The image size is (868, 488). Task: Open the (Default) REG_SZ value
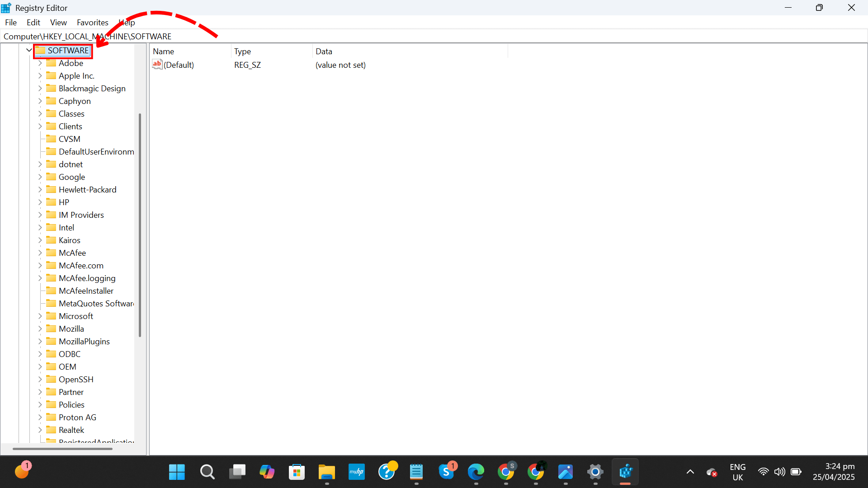[x=179, y=65]
